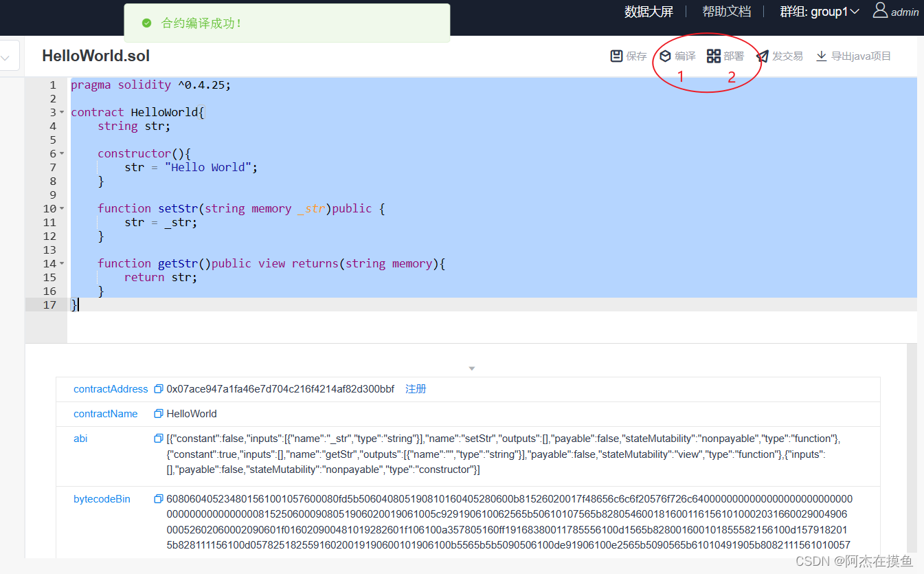Click the Deploy (部署) grid icon

(714, 56)
